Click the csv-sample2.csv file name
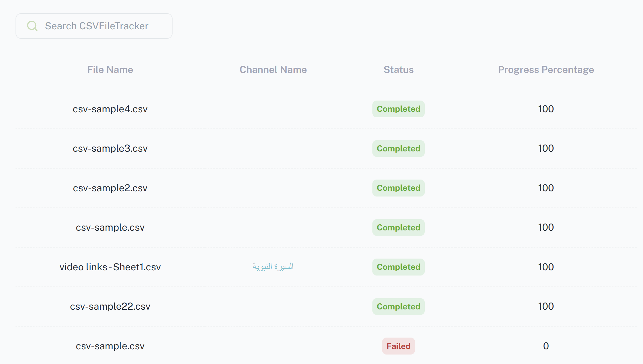The width and height of the screenshot is (643, 364). click(110, 188)
